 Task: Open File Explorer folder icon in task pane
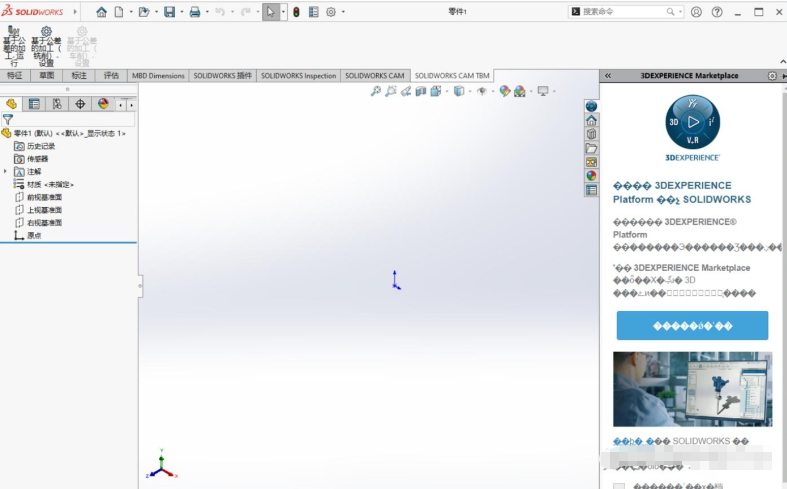coord(591,148)
